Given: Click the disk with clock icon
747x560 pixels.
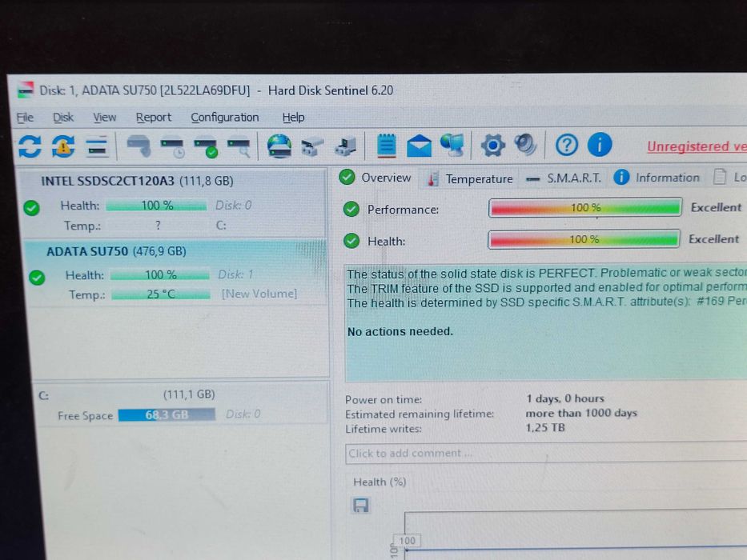Looking at the screenshot, I should [172, 146].
